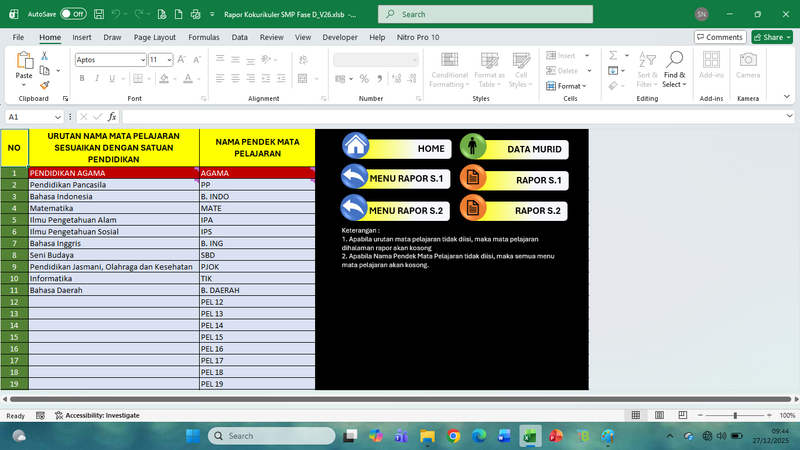This screenshot has height=450, width=800.
Task: Toggle the AutoSave switch
Action: point(72,15)
